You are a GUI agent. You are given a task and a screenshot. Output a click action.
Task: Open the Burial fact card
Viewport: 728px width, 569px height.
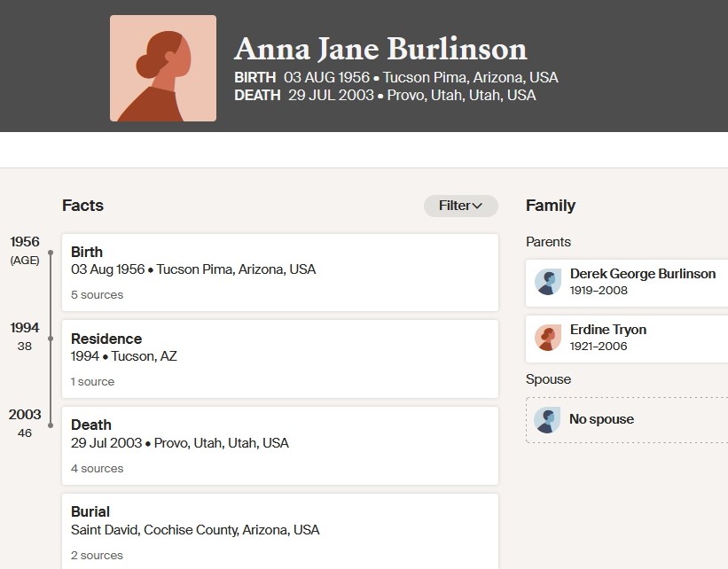(x=279, y=520)
